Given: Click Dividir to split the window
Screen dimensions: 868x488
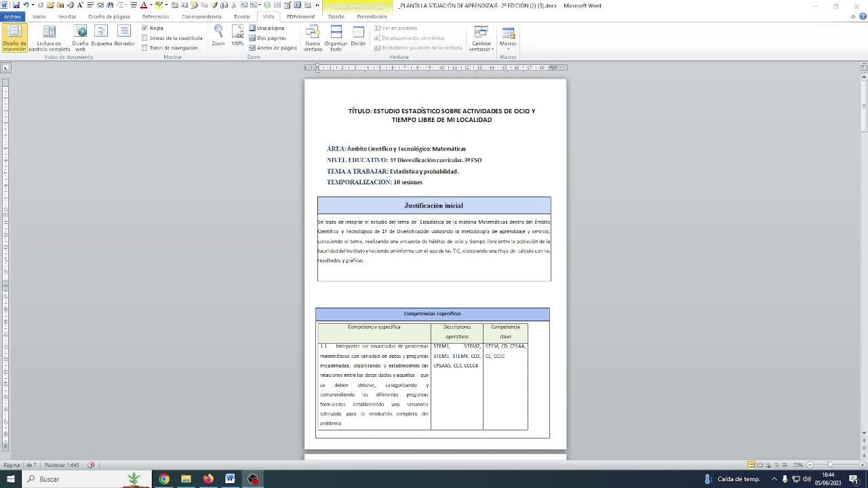Looking at the screenshot, I should click(x=358, y=37).
